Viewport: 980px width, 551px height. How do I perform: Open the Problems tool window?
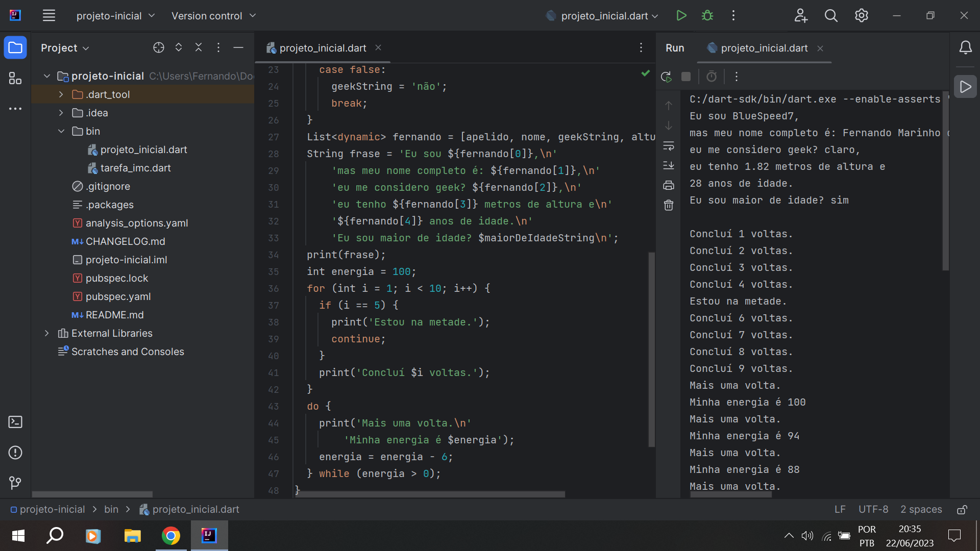[15, 453]
